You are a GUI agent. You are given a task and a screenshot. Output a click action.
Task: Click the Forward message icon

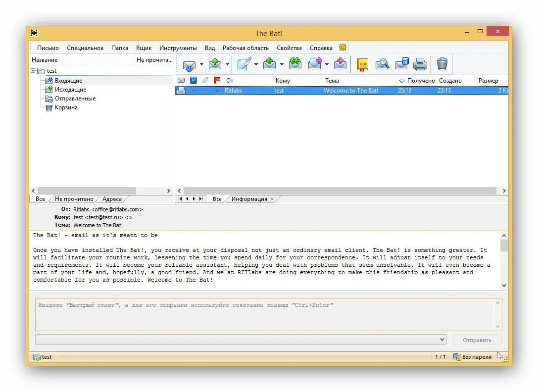[x=315, y=64]
